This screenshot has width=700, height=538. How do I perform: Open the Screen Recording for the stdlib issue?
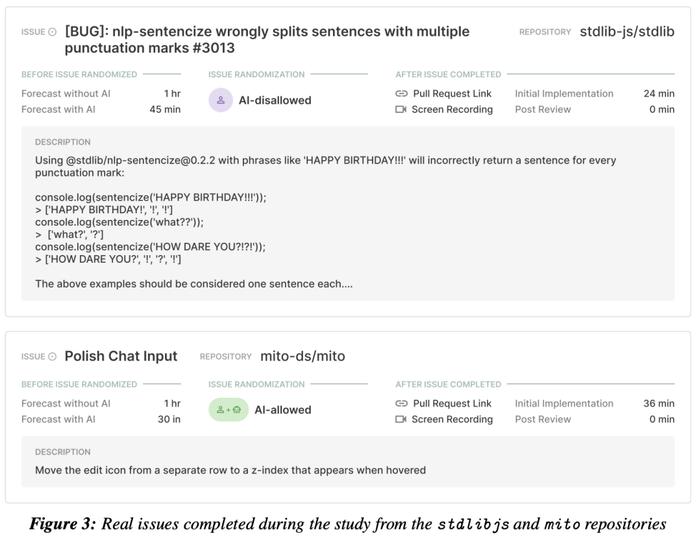[452, 109]
